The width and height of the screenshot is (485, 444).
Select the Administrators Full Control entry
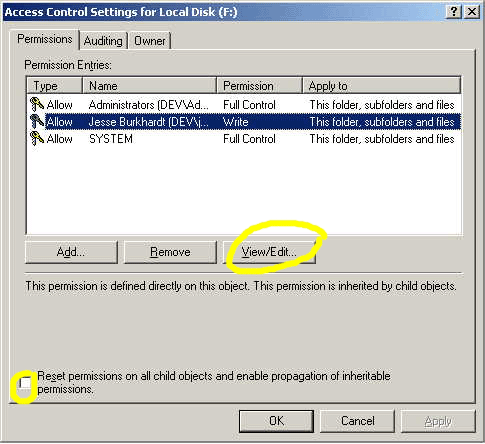coord(244,105)
